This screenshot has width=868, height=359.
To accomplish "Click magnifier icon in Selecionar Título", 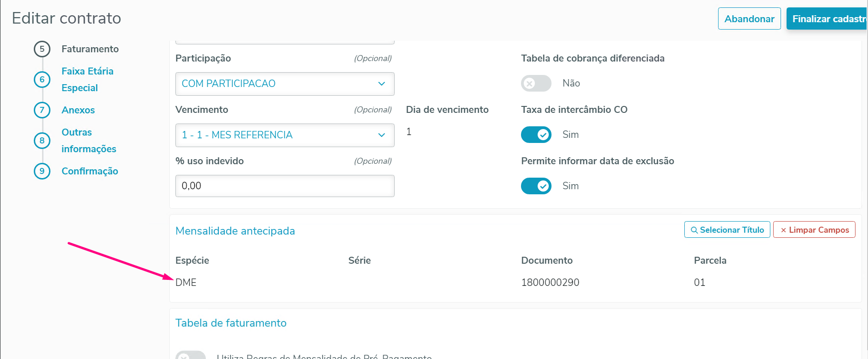I will tap(694, 230).
